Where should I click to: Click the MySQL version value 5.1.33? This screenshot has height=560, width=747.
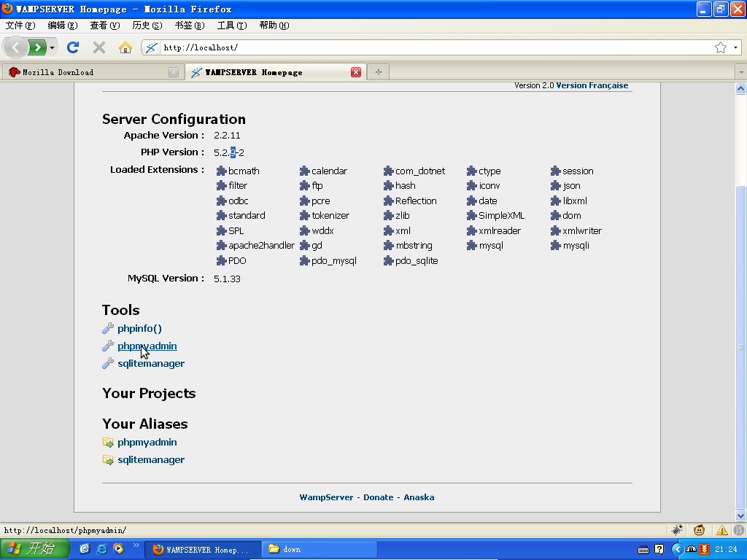click(227, 279)
